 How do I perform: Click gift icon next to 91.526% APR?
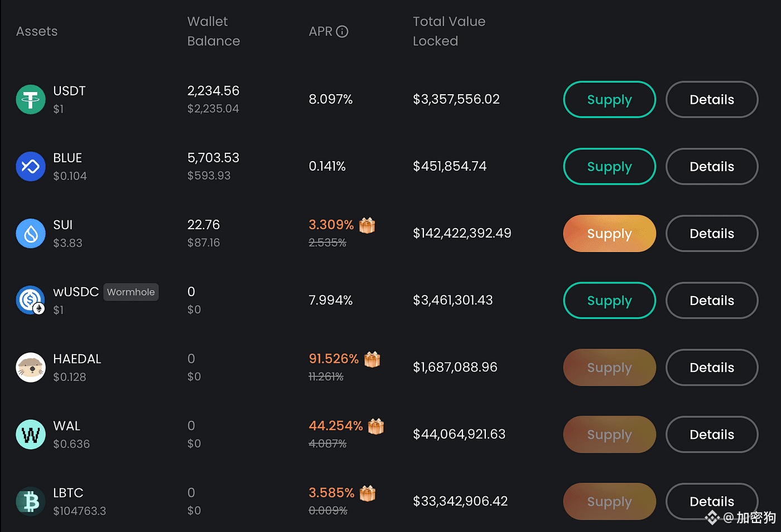(x=372, y=359)
